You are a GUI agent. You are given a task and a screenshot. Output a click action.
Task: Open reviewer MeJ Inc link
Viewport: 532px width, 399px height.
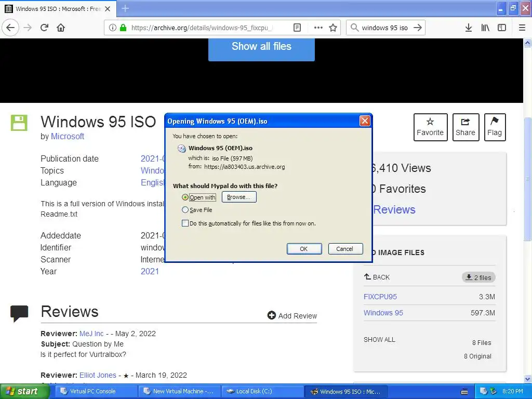coord(91,334)
